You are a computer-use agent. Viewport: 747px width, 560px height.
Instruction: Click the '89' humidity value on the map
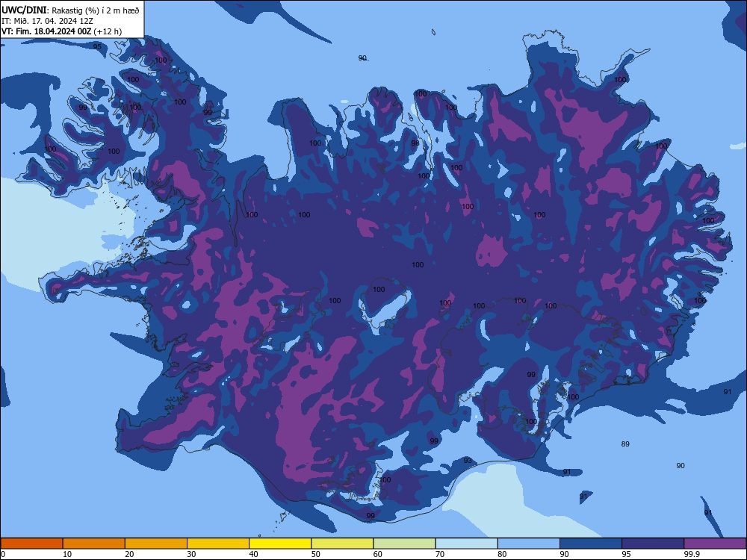[x=625, y=444]
